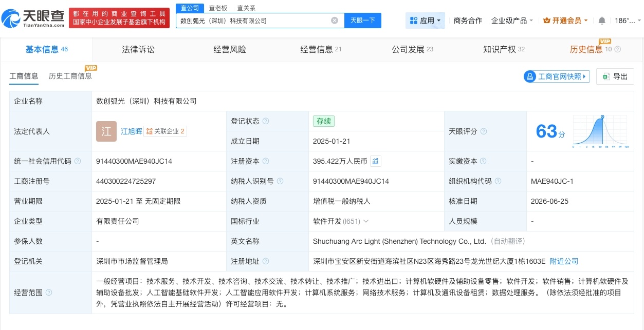Open the 知识产权 tab
Image resolution: width=644 pixels, height=330 pixels.
click(504, 49)
